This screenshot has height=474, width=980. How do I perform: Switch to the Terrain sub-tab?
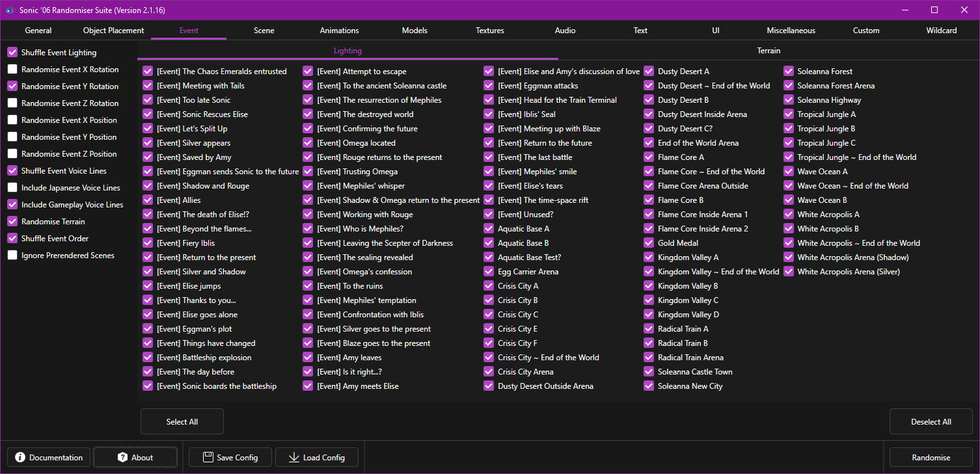pos(769,51)
